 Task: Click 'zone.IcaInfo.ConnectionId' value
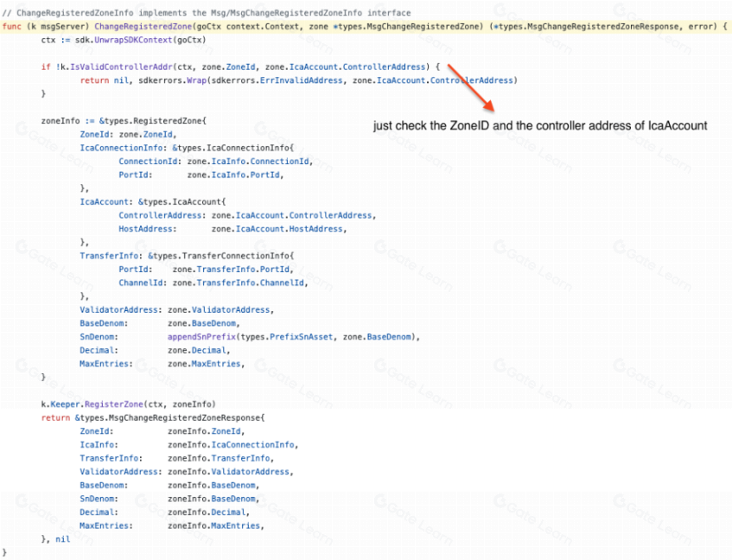(248, 162)
